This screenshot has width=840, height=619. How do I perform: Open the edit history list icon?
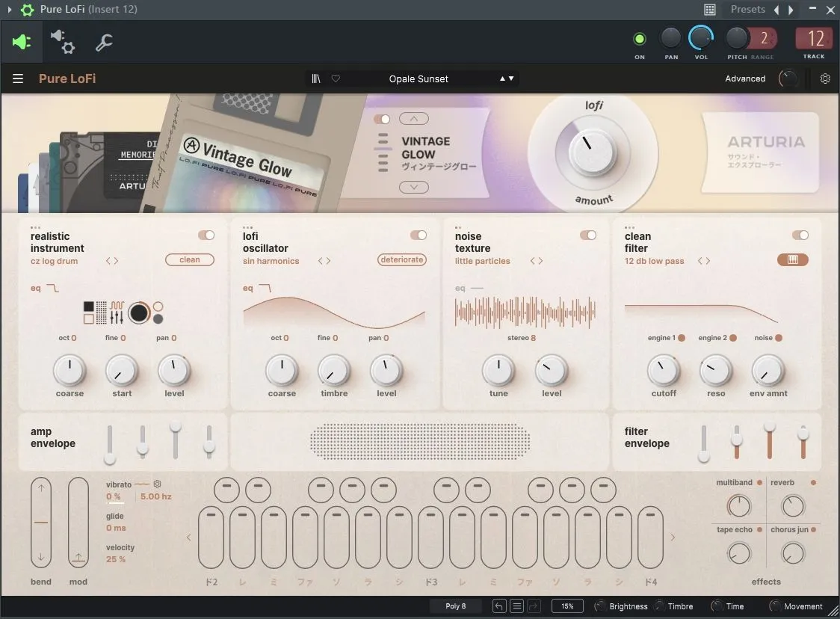pyautogui.click(x=517, y=606)
